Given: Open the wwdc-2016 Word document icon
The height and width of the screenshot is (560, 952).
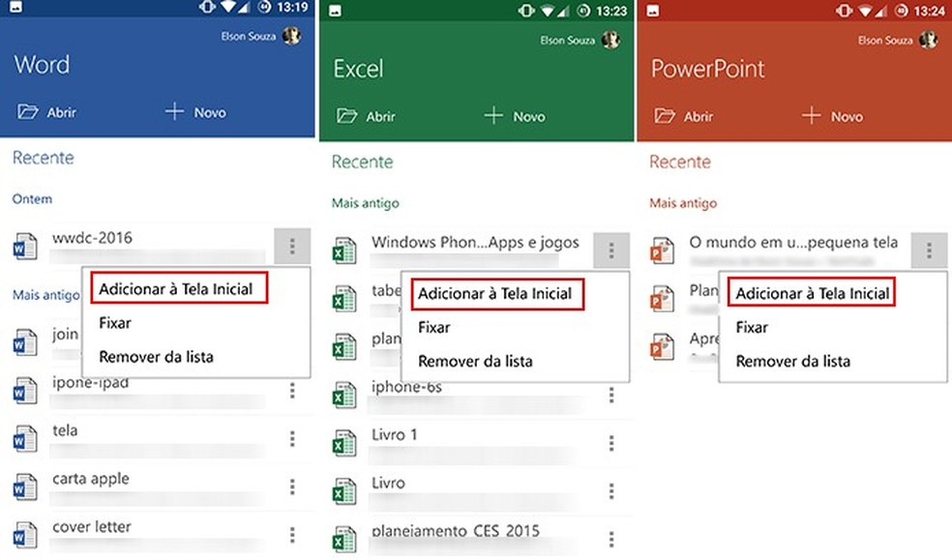Looking at the screenshot, I should [24, 246].
